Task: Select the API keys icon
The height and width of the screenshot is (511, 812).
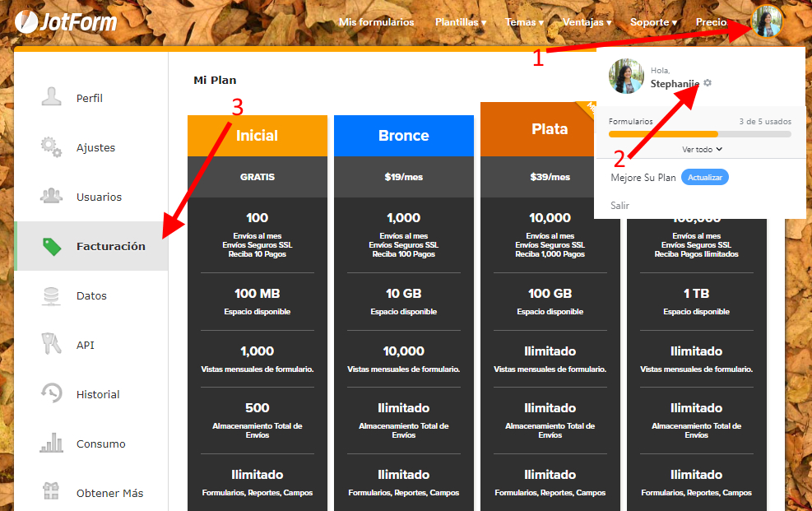Action: click(51, 344)
